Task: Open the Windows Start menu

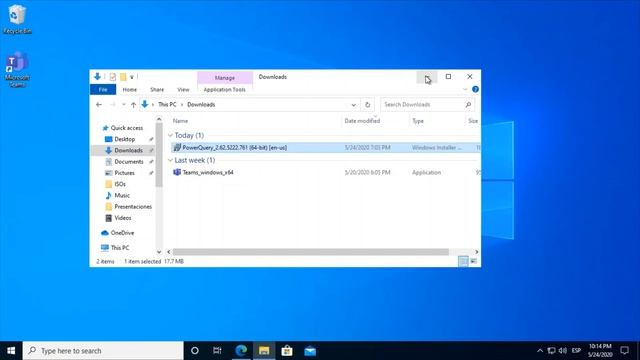Action: point(11,351)
